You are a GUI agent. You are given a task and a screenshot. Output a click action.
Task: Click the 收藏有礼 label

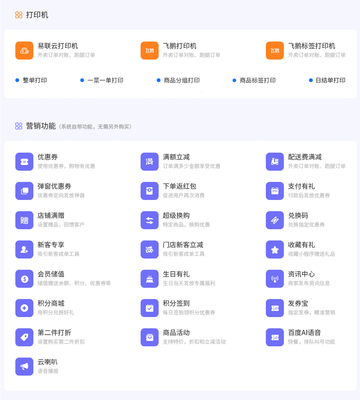point(301,245)
